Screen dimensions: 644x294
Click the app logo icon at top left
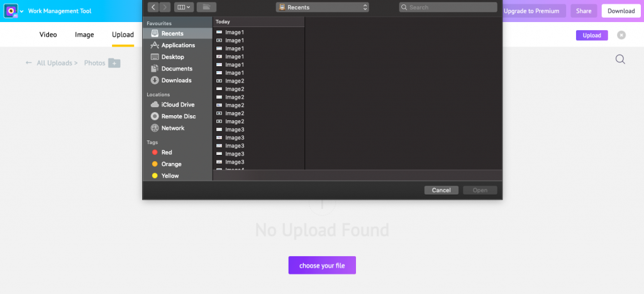[x=11, y=11]
